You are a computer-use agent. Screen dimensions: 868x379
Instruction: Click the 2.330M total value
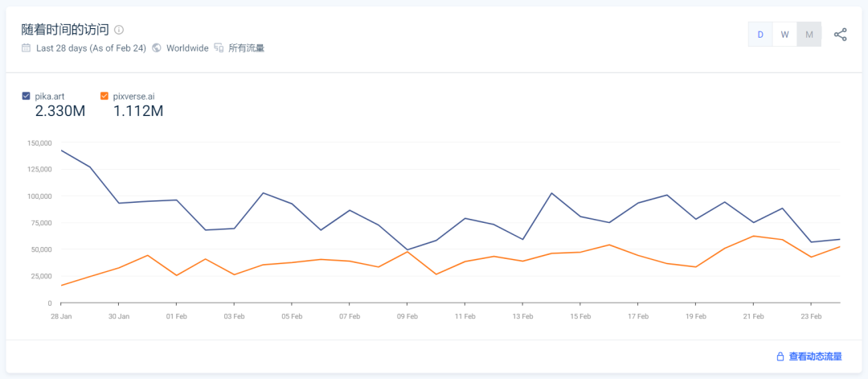click(x=59, y=111)
